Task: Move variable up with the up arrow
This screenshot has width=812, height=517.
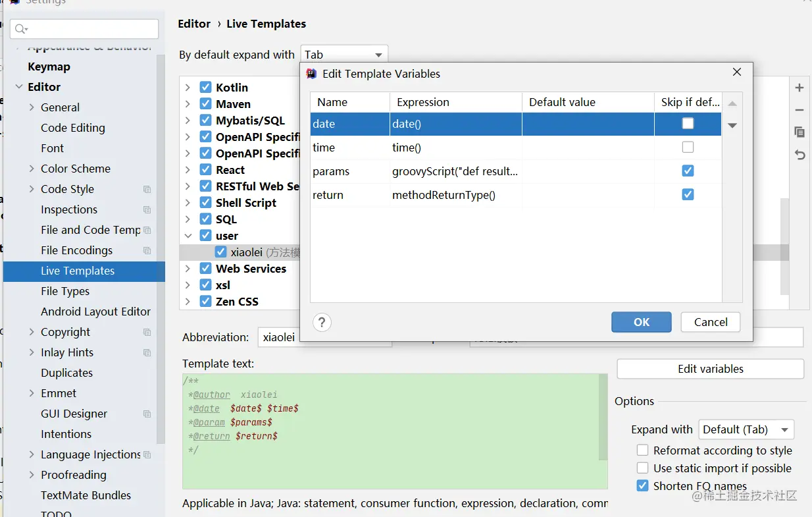Action: click(x=732, y=103)
